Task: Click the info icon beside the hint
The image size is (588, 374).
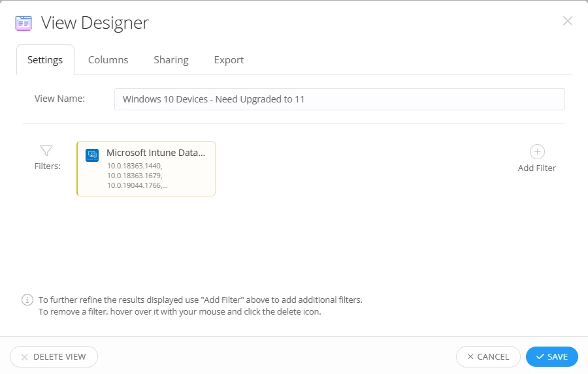Action: pos(27,300)
